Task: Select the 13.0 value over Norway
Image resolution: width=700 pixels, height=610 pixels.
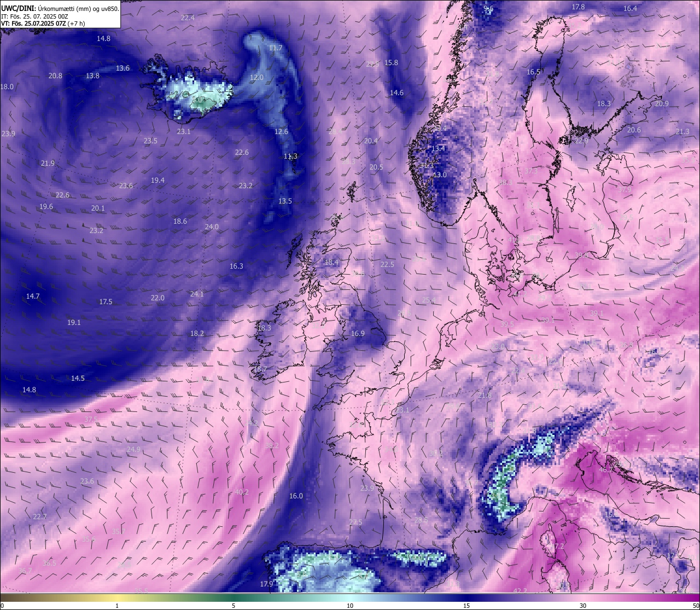Action: [x=440, y=175]
